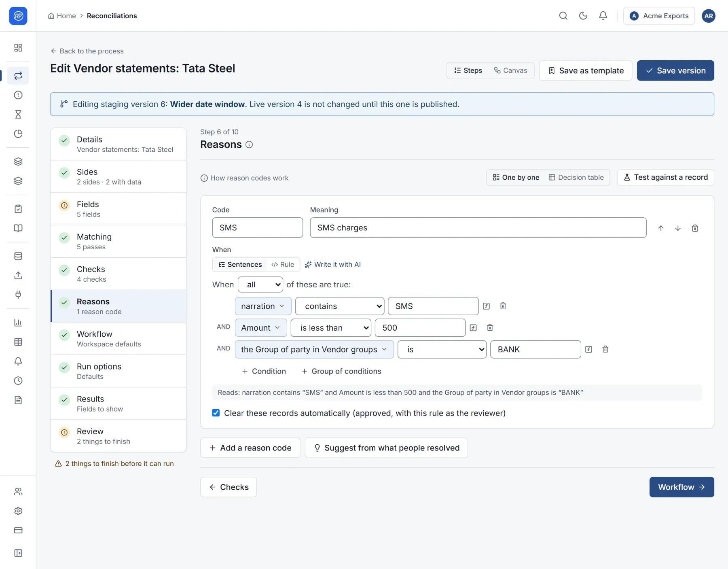The width and height of the screenshot is (728, 569).
Task: Switch to Canvas view
Action: pyautogui.click(x=510, y=70)
